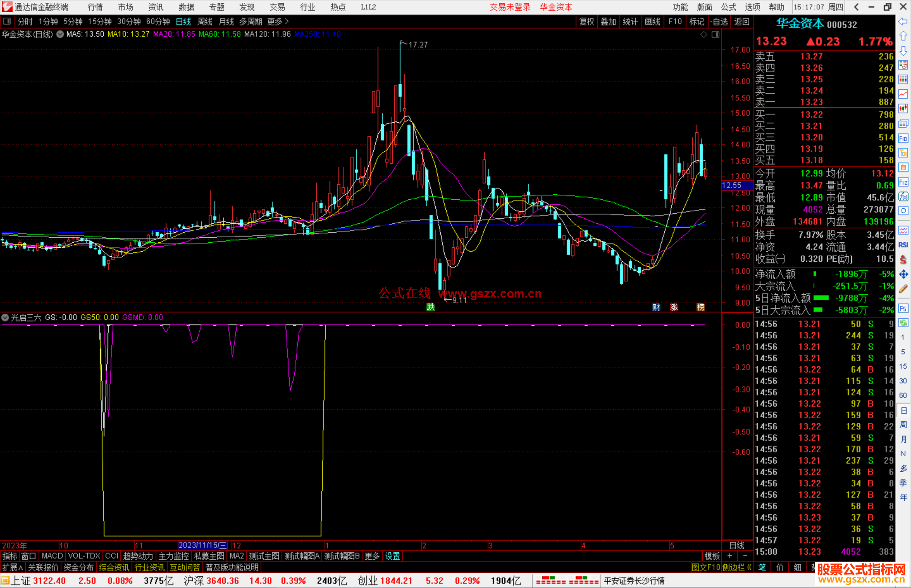
Task: Click the RSI indicator sidebar icon
Action: pyautogui.click(x=903, y=245)
